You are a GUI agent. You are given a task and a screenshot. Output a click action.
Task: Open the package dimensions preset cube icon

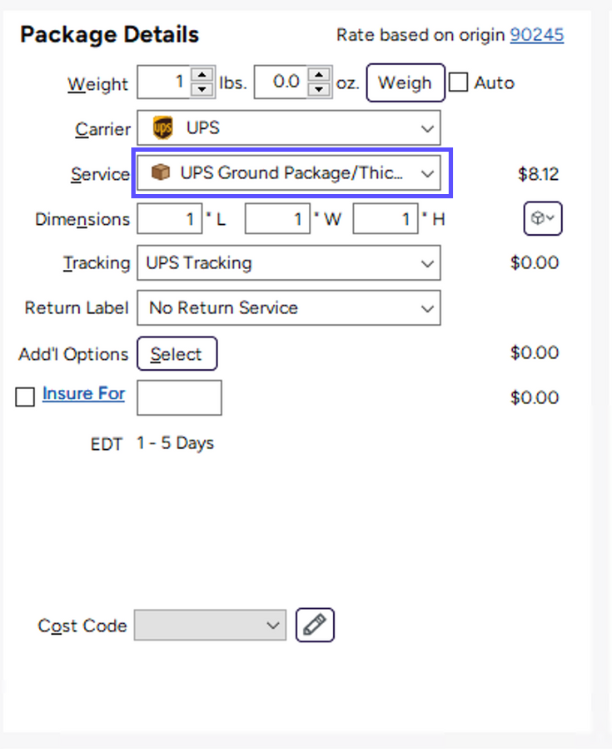point(543,219)
